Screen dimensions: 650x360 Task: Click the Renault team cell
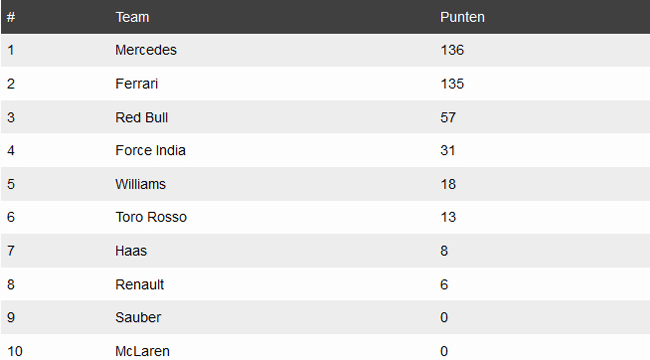(140, 285)
